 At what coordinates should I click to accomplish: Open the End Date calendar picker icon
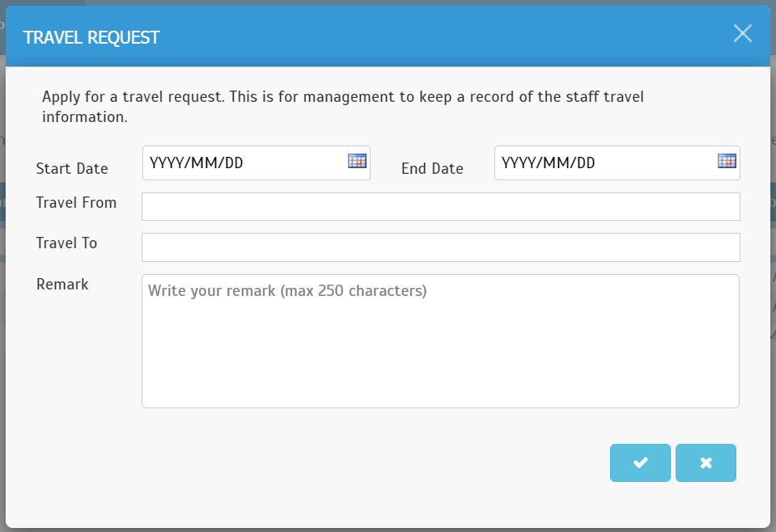(x=727, y=161)
